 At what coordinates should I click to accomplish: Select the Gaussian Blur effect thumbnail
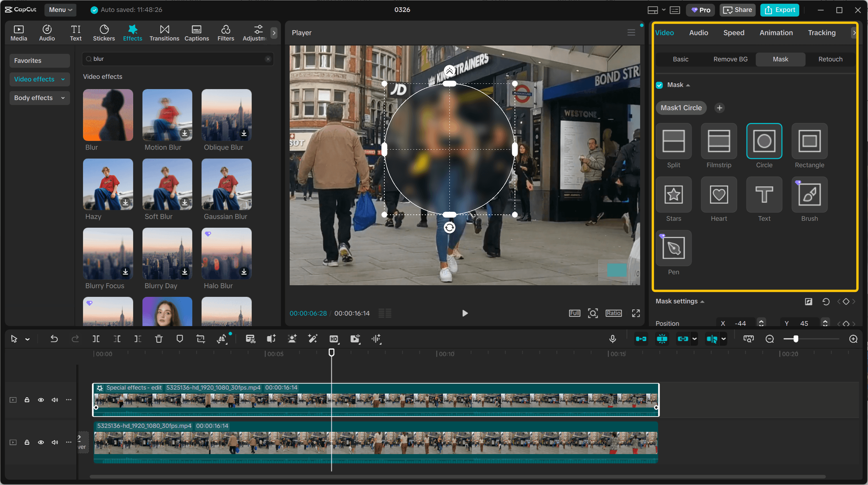227,184
